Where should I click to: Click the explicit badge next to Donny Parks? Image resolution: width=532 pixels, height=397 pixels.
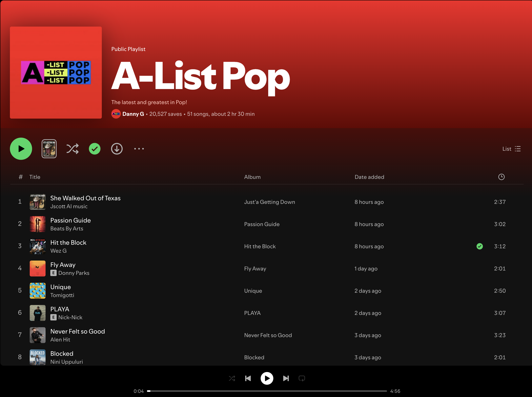(53, 273)
